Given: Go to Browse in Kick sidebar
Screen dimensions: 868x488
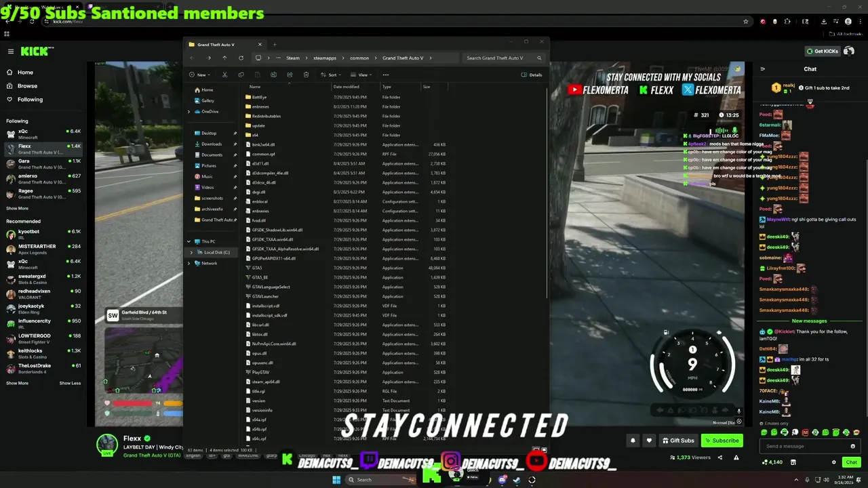Looking at the screenshot, I should tap(27, 86).
